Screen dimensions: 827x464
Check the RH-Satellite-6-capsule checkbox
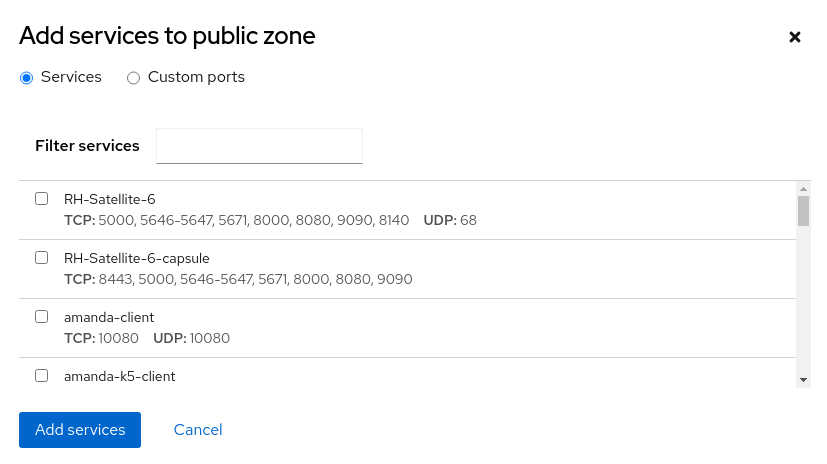(x=42, y=258)
